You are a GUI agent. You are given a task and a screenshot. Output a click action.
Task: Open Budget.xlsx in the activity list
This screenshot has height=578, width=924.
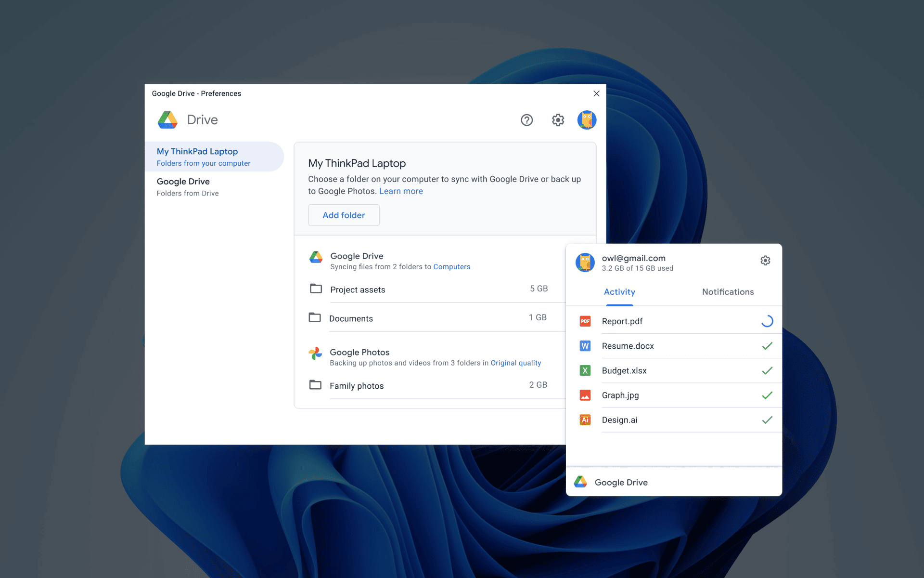624,370
